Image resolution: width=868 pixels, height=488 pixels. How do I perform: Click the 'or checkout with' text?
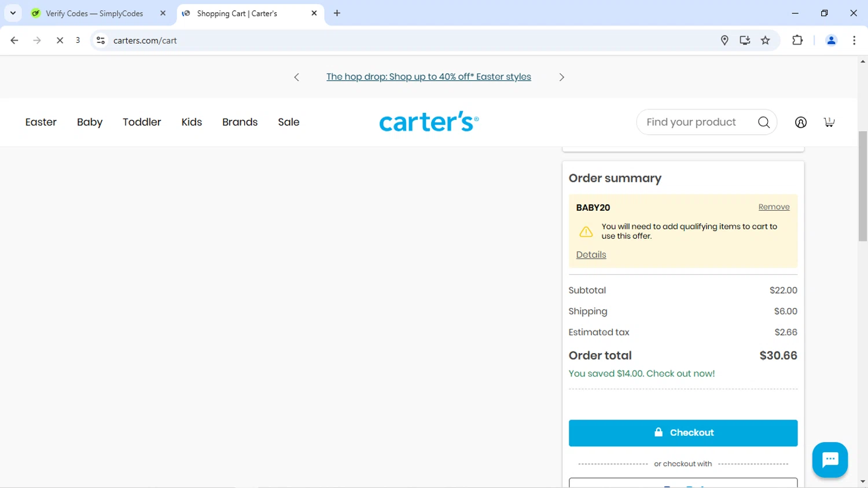(x=683, y=464)
